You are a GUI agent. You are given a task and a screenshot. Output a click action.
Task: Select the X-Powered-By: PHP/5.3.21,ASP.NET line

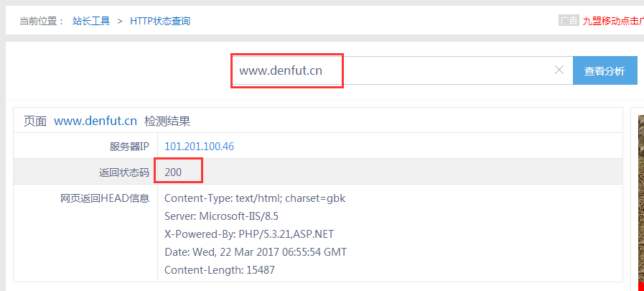[x=249, y=234]
